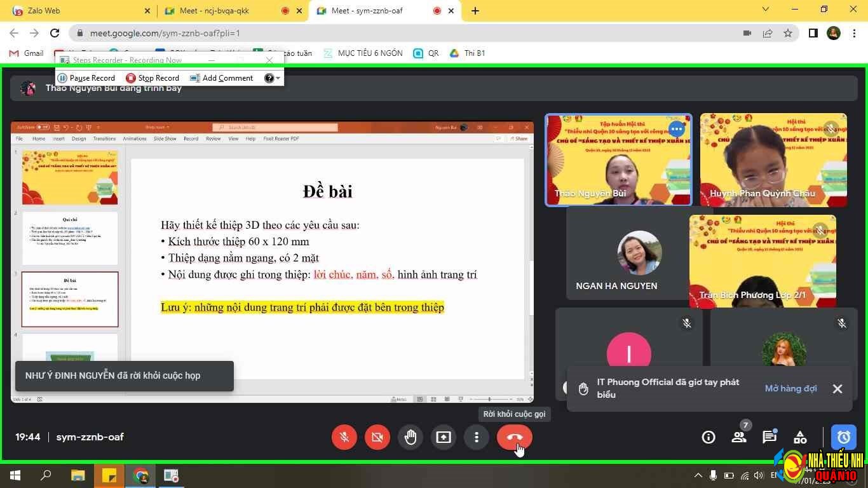Click the address bar URL
868x488 pixels.
coord(165,33)
